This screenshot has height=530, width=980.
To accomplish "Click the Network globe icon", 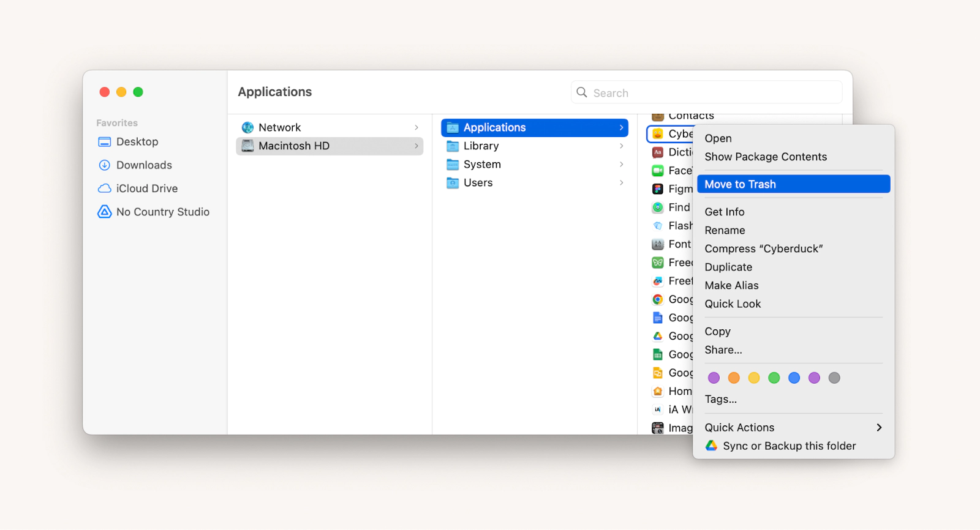I will tap(247, 127).
